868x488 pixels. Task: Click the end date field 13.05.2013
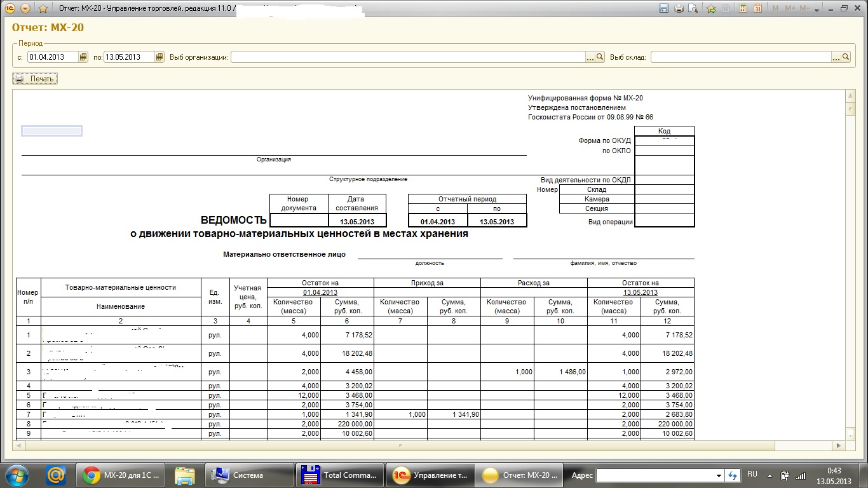129,57
